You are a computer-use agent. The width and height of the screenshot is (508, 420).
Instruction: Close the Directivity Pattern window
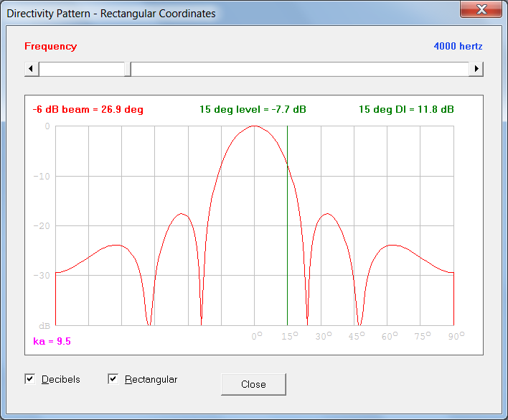tap(481, 9)
